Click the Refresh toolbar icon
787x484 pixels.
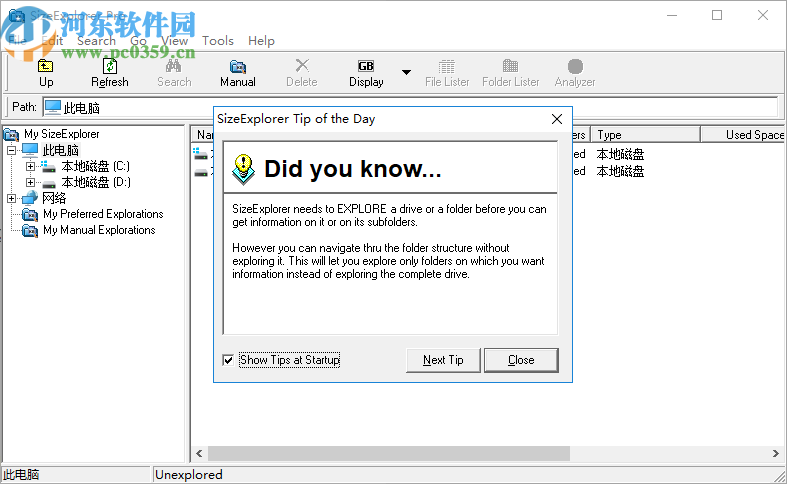click(110, 66)
